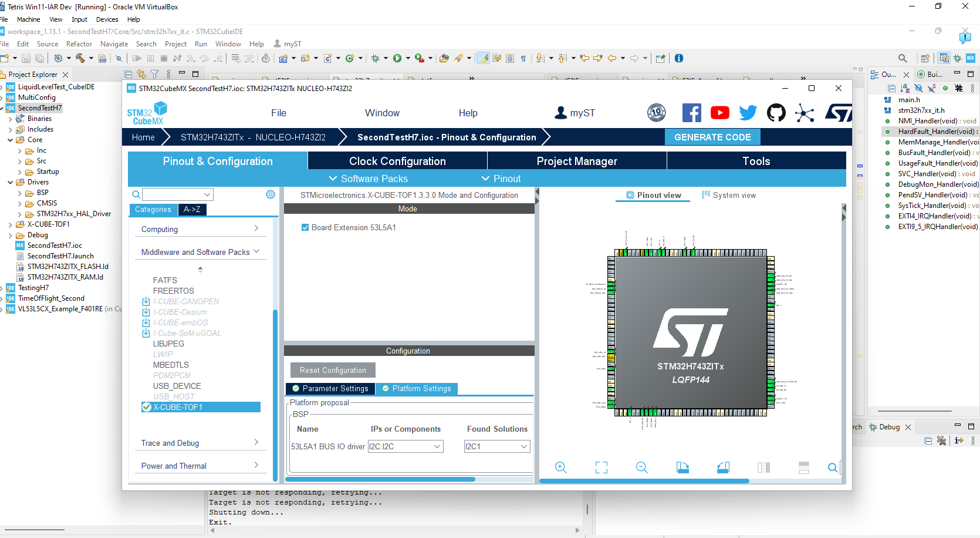Screen dimensions: 980x538
Task: Click Reset Configuration
Action: click(x=332, y=370)
